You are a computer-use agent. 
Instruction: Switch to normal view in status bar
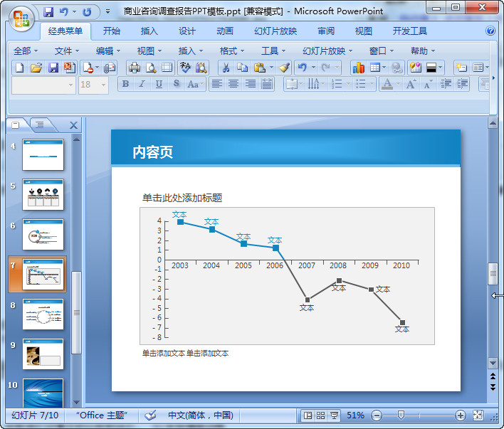308,415
